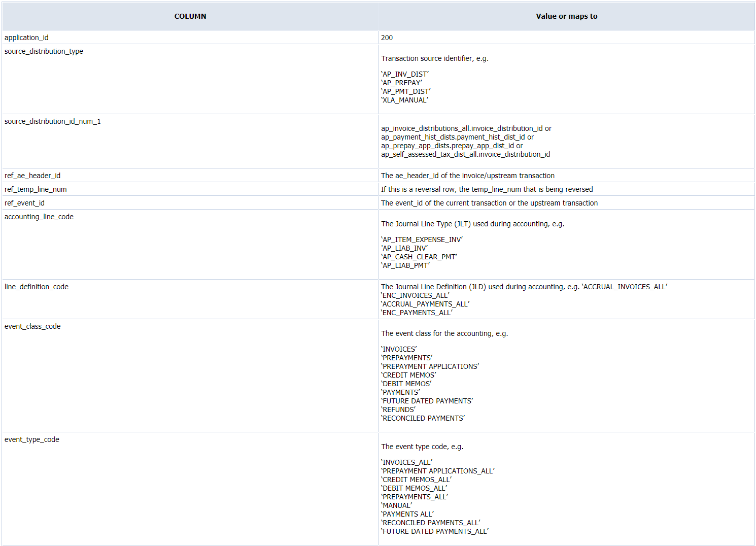756x546 pixels.
Task: Select the ref_event_id row
Action: click(x=24, y=202)
